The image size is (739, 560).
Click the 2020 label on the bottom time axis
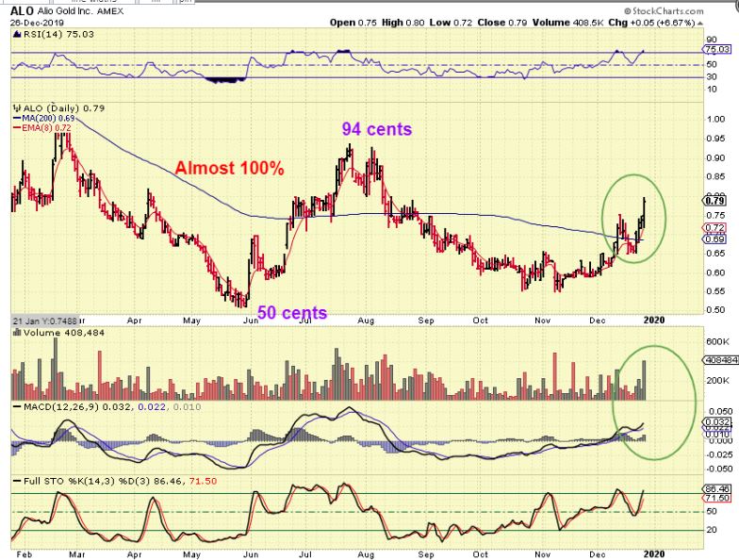[654, 554]
